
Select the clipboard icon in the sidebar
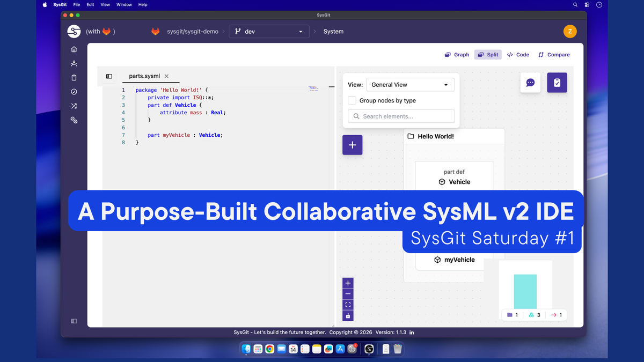coord(74,77)
